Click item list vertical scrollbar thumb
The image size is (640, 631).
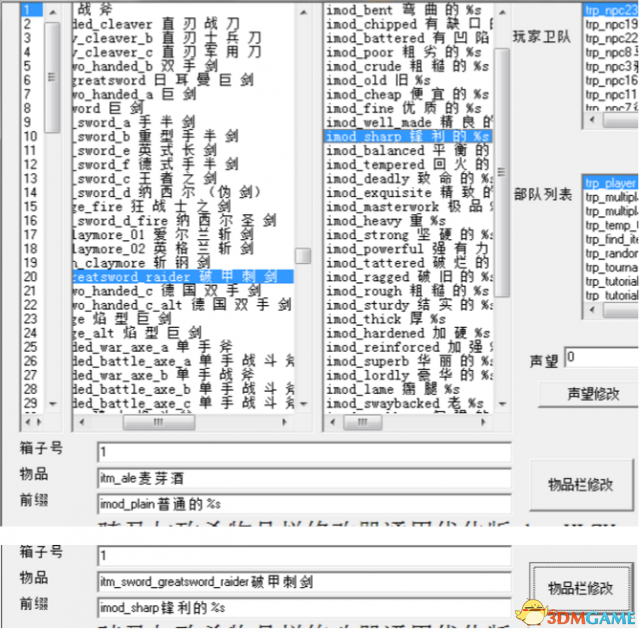click(x=303, y=256)
